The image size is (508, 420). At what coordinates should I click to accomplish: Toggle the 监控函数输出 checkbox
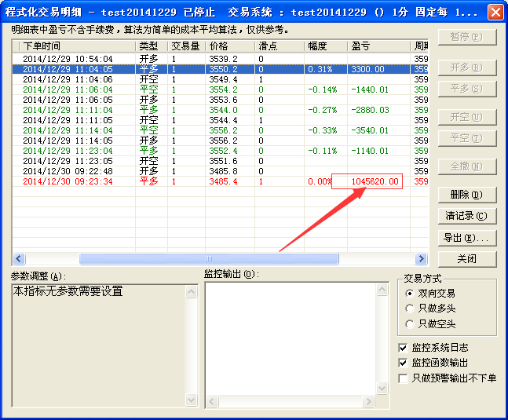tap(404, 363)
